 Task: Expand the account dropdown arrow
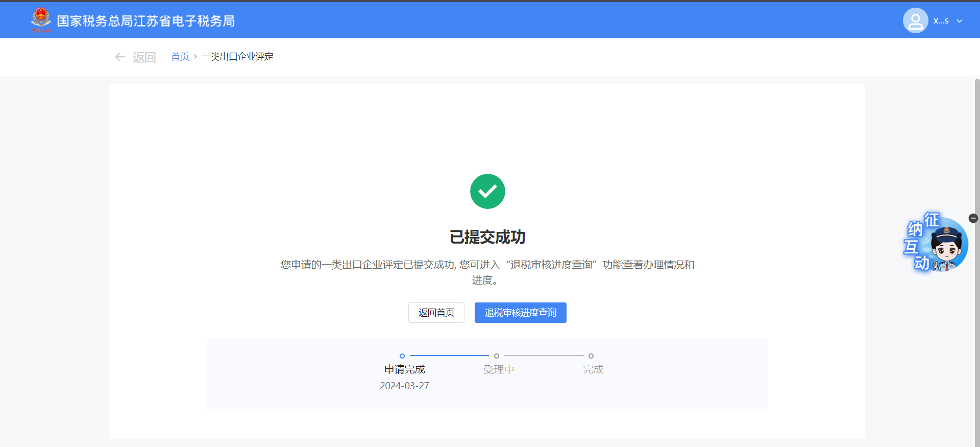[960, 21]
